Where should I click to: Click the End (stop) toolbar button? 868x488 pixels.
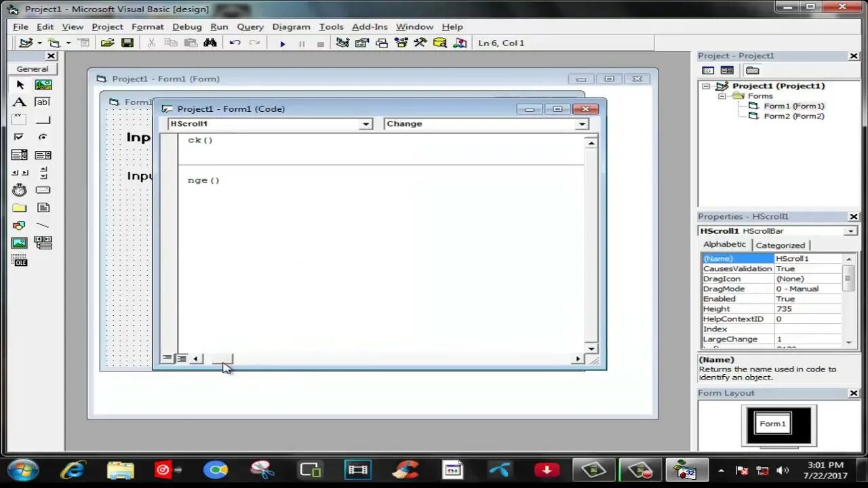click(x=321, y=43)
